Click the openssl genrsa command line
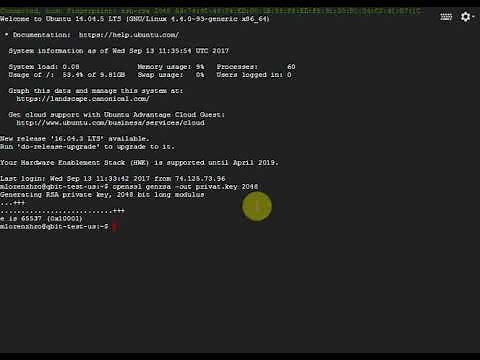The width and height of the screenshot is (480, 360). point(129,187)
